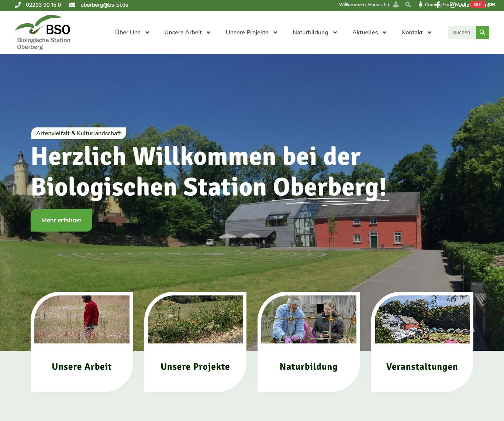504x421 pixels.
Task: Click the top bar magnifier icon
Action: click(x=408, y=5)
